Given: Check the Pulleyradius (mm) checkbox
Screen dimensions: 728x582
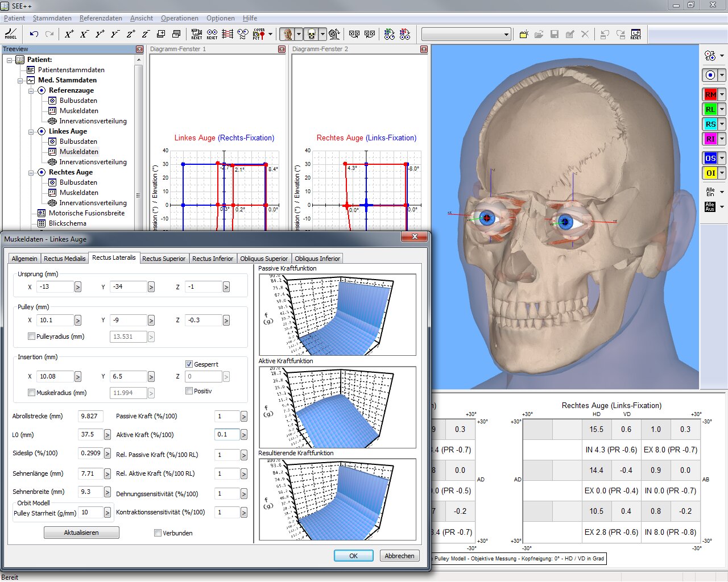Looking at the screenshot, I should (x=32, y=336).
